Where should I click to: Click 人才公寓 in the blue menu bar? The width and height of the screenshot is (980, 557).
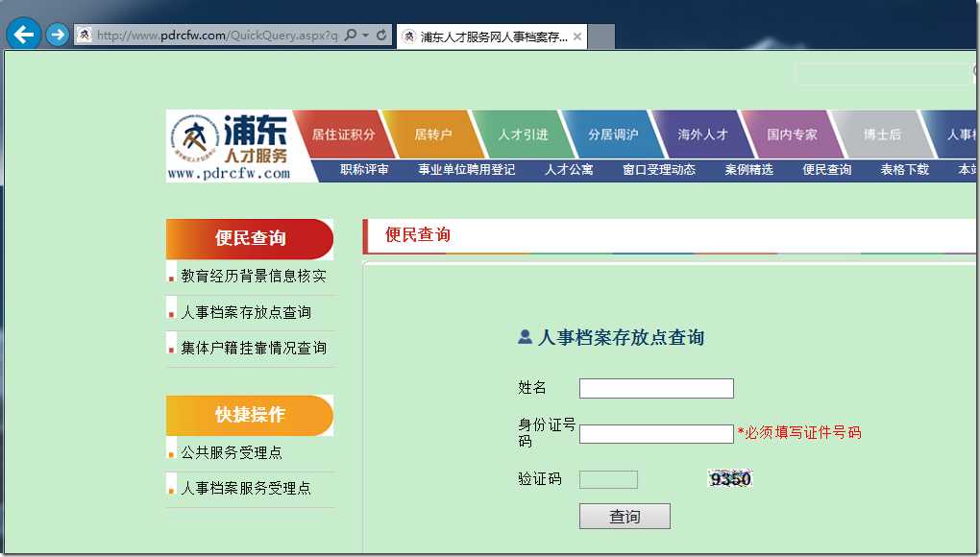[x=569, y=170]
